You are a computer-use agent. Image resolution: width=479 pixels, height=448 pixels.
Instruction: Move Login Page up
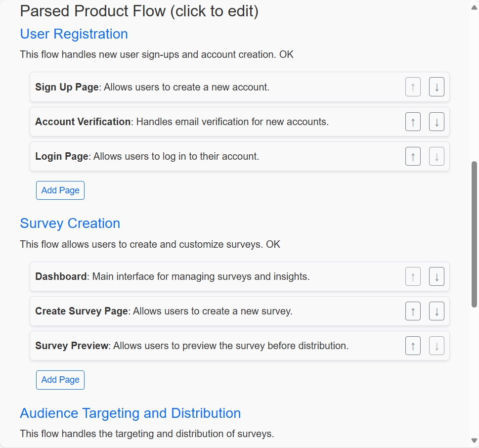click(x=413, y=156)
